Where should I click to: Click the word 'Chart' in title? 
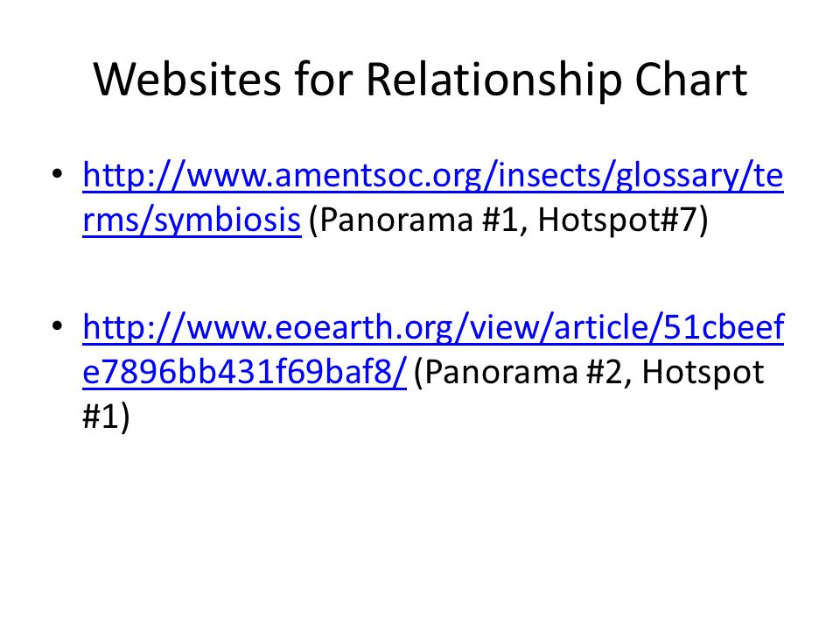click(x=691, y=80)
